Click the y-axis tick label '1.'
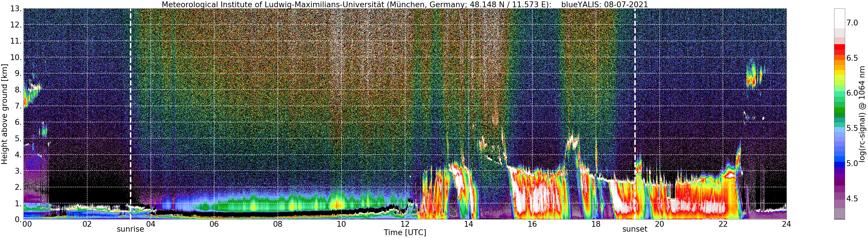This screenshot has height=238, width=868. tap(18, 203)
